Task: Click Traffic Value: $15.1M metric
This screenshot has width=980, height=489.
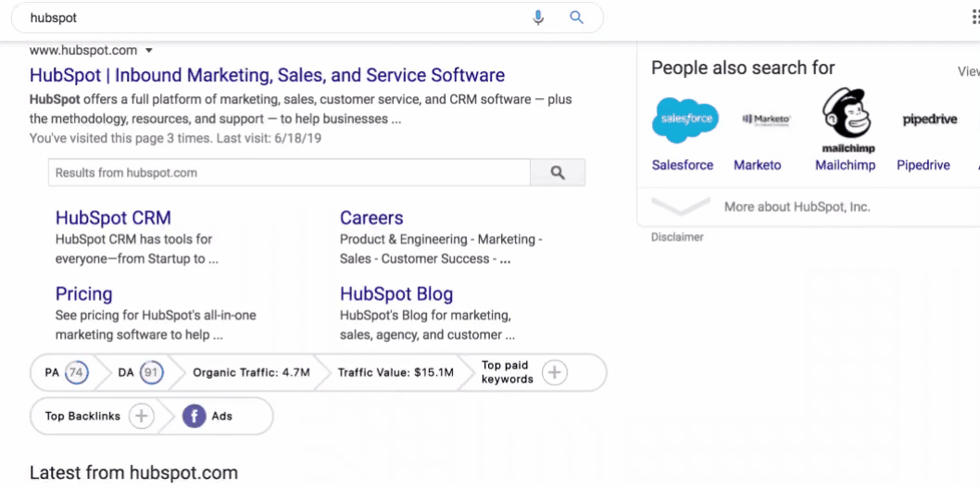Action: pyautogui.click(x=396, y=373)
